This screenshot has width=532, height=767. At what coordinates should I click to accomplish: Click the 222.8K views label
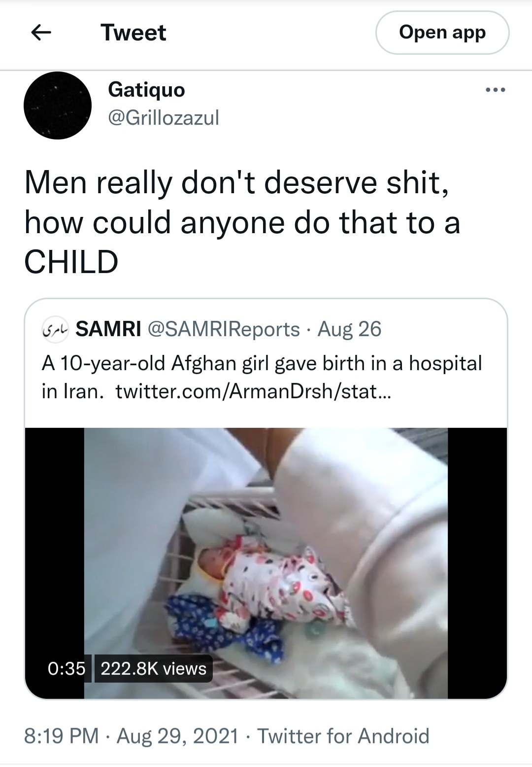coord(153,668)
